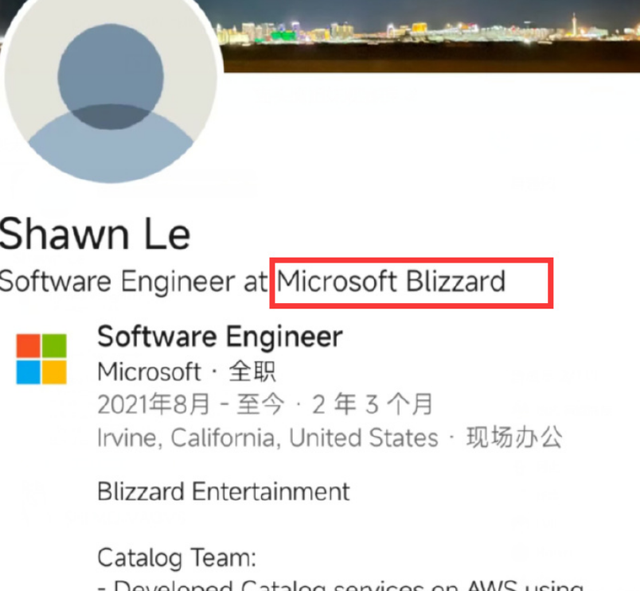Screen dimensions: 640x591
Task: Click the 全职 employment type label
Action: coord(252,372)
